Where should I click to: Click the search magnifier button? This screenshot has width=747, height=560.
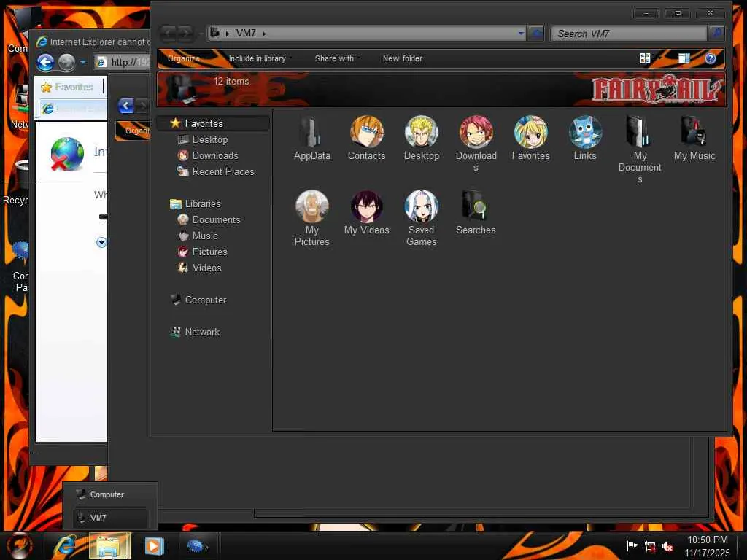[x=715, y=34]
